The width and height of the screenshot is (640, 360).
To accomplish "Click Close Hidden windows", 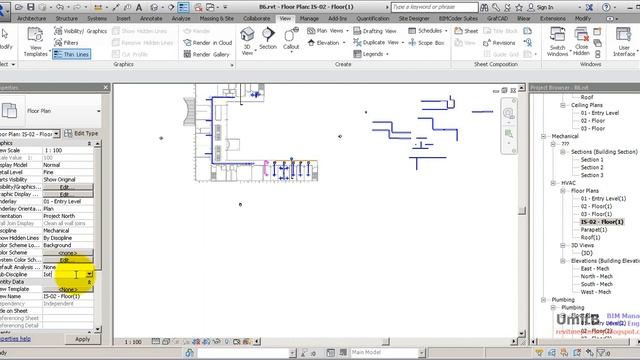I will tap(581, 41).
